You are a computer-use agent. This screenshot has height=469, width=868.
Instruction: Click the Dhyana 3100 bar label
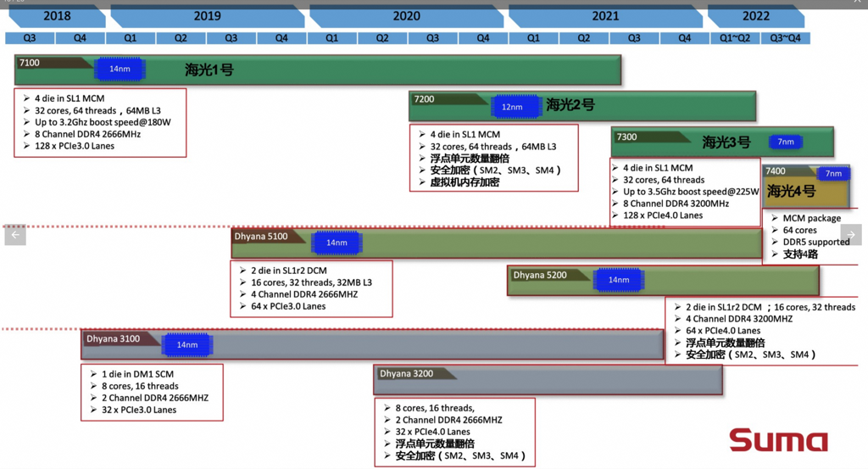click(113, 339)
